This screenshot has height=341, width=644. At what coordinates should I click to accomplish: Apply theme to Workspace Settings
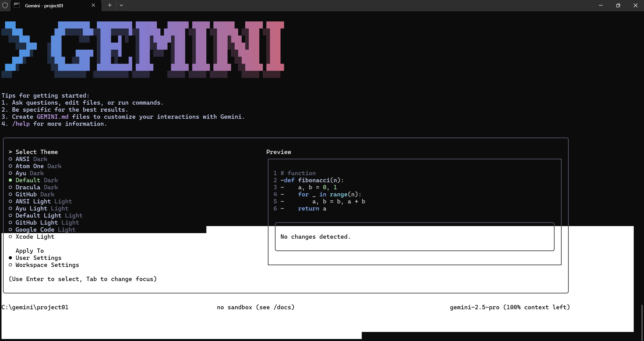tap(47, 265)
